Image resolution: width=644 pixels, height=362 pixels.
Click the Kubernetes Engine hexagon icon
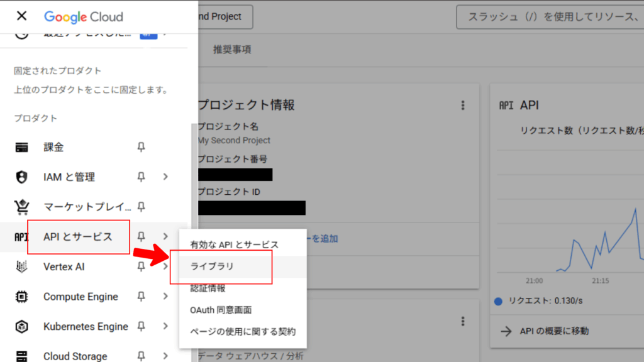[22, 327]
